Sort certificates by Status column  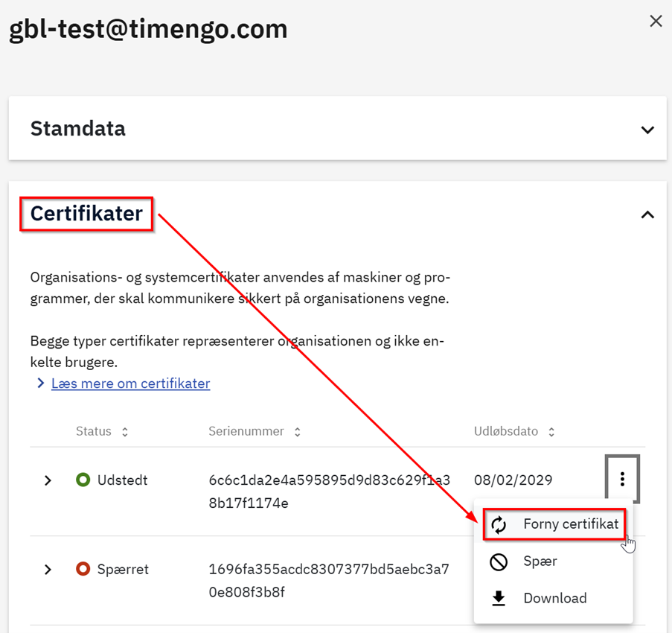(124, 432)
